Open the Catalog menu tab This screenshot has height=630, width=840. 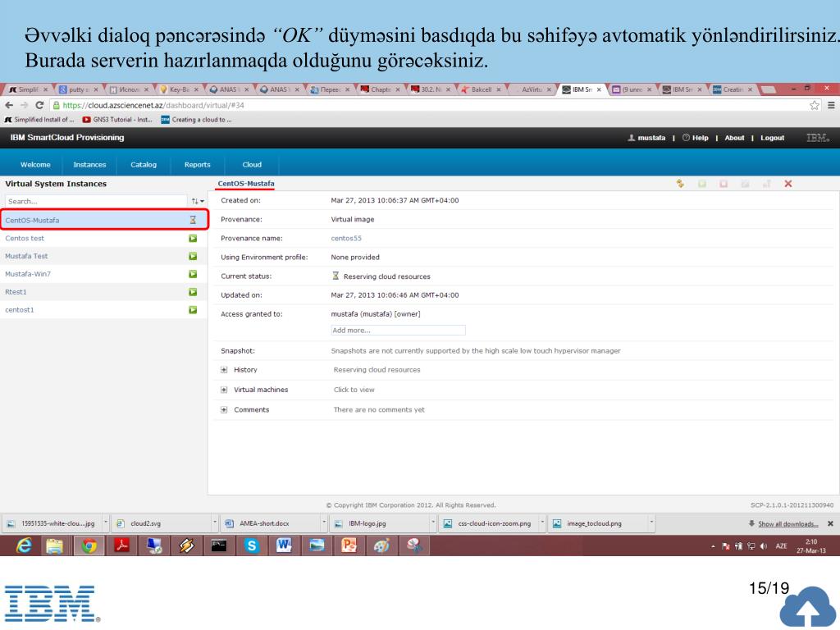click(144, 164)
